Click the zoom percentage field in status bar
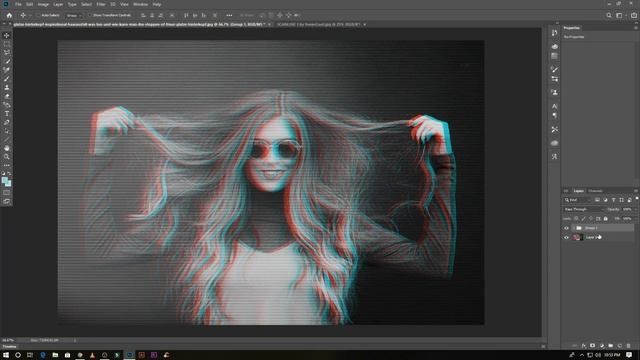The width and height of the screenshot is (640, 360). 8,340
